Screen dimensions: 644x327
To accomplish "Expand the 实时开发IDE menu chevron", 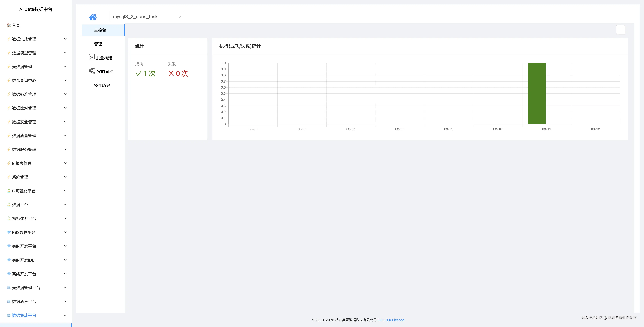I will click(65, 260).
